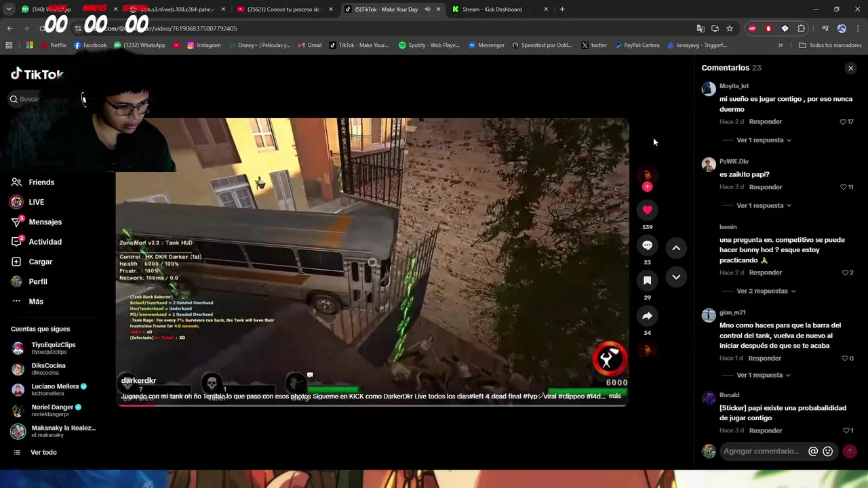The height and width of the screenshot is (488, 868).
Task: Reply to Moyita_krl comment
Action: click(766, 121)
